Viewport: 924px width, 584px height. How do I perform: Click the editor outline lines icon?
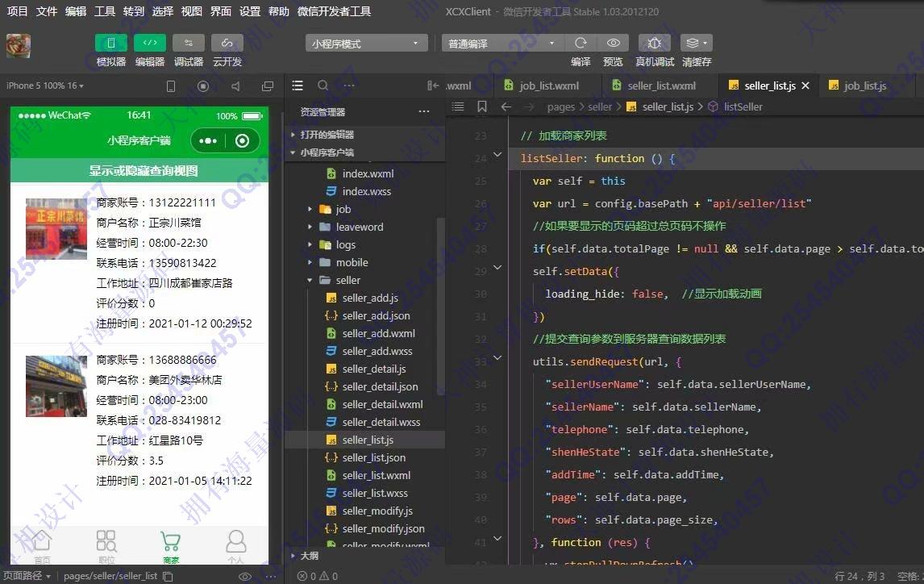458,106
